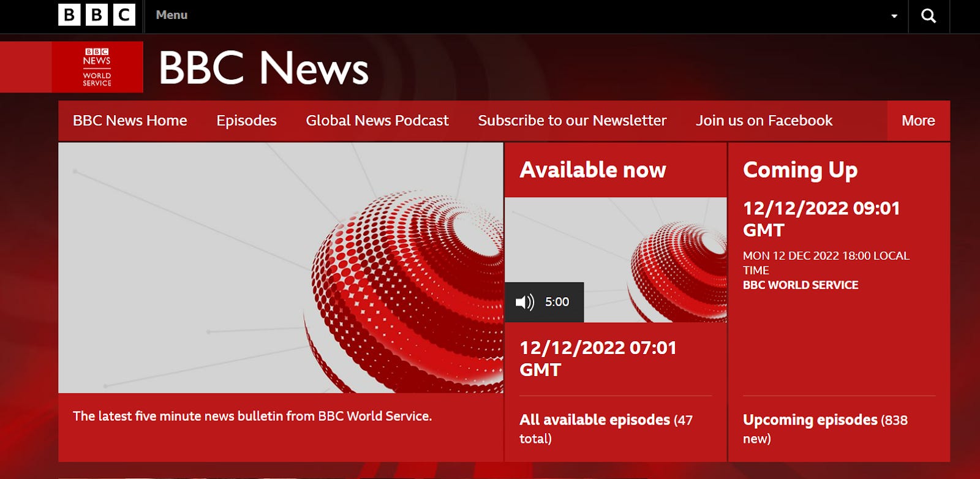Open the 12/12/2022 07:01 GMT episode
980x479 pixels.
(598, 358)
